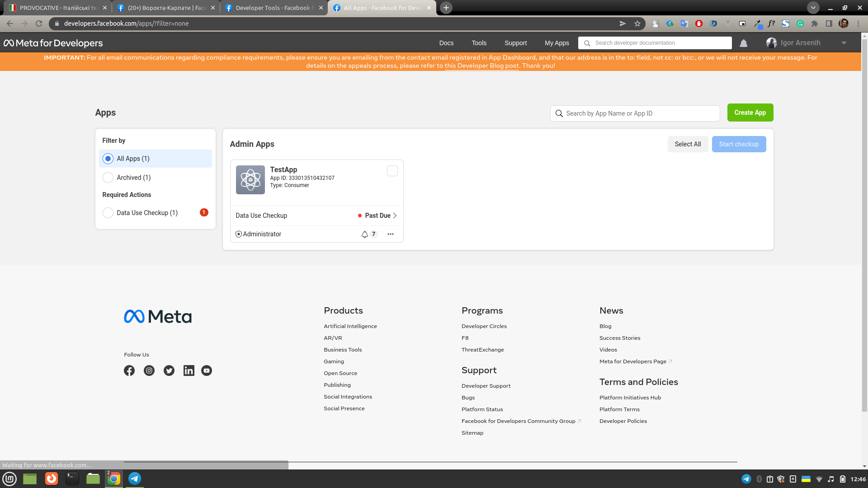Open the Developer Circles footer link
The height and width of the screenshot is (488, 868).
(484, 326)
